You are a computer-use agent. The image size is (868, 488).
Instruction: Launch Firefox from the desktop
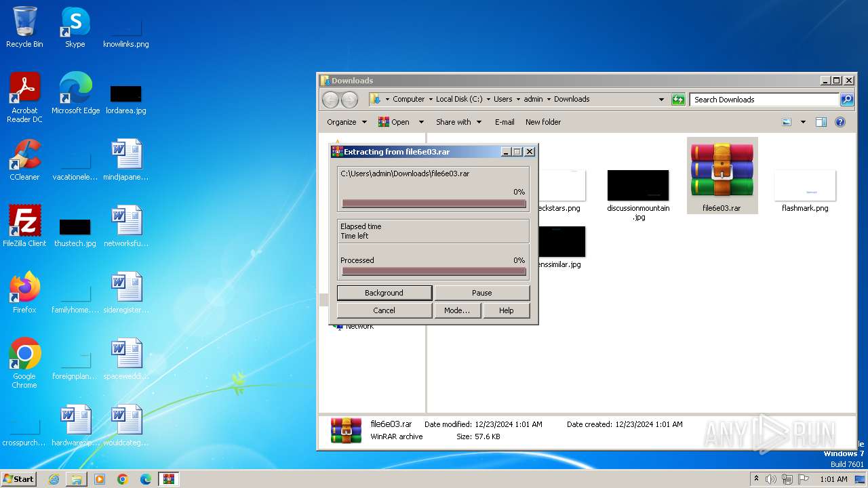[24, 293]
